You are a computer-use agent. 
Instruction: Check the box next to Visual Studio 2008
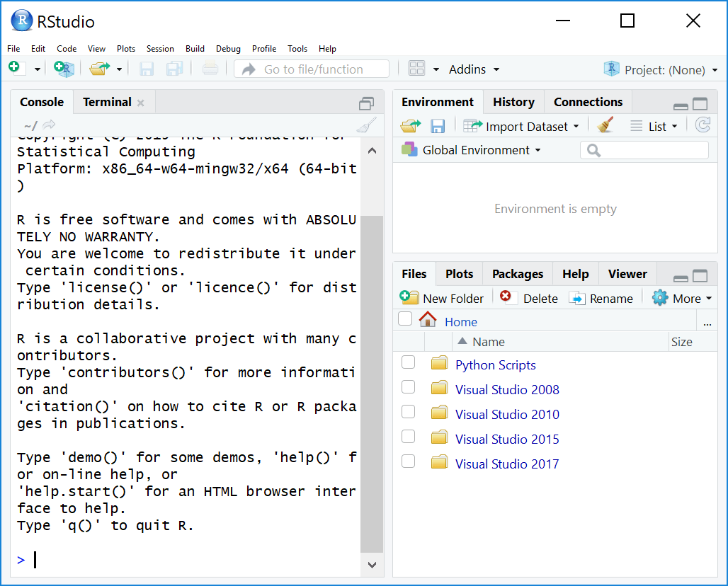[408, 386]
